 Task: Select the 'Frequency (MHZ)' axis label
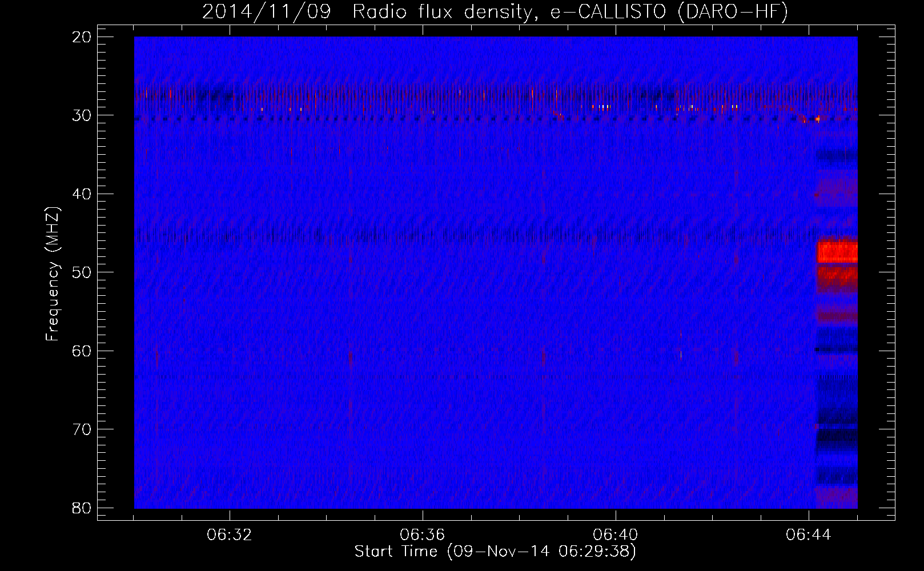(53, 274)
